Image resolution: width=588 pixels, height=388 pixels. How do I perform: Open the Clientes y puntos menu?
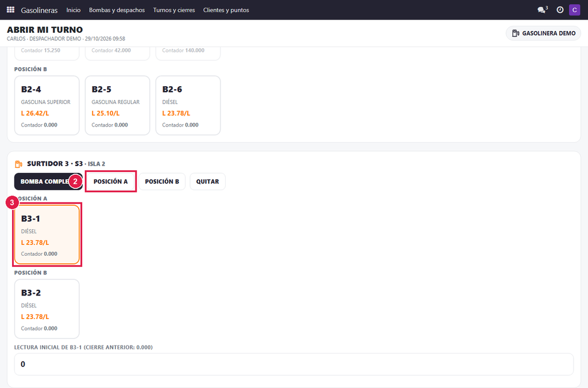pos(226,10)
